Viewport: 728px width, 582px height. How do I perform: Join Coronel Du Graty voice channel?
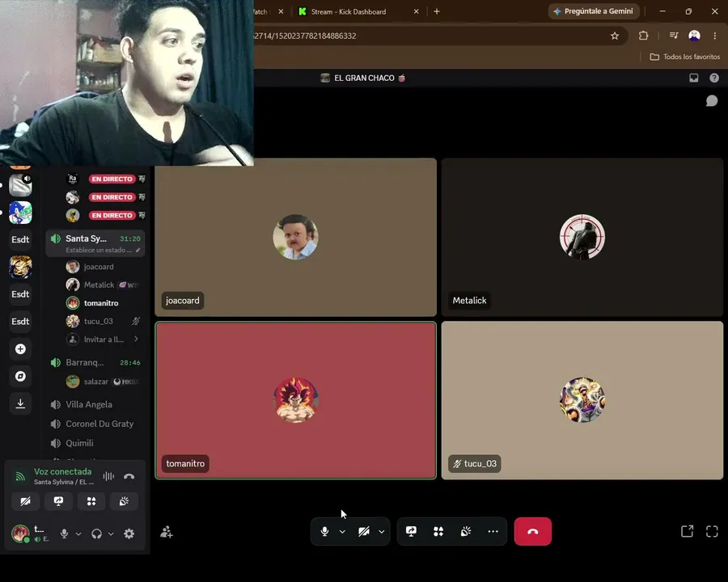click(x=95, y=424)
